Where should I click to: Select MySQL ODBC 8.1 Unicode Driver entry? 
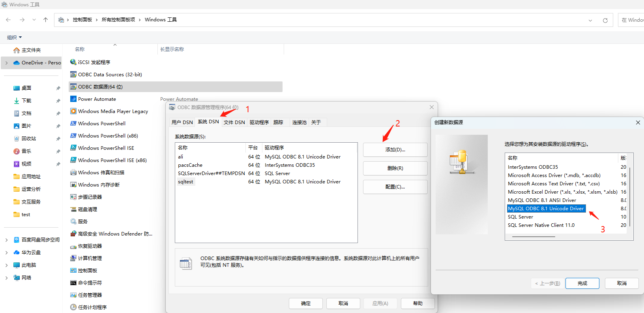(x=546, y=209)
